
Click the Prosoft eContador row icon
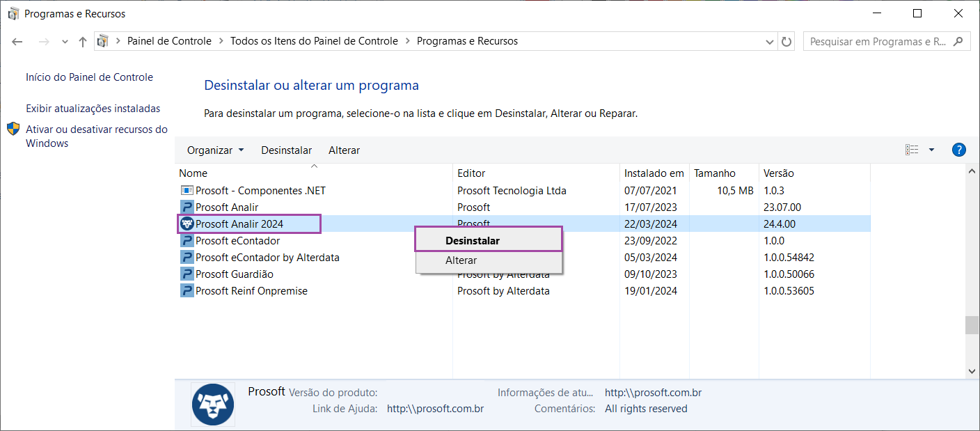187,241
